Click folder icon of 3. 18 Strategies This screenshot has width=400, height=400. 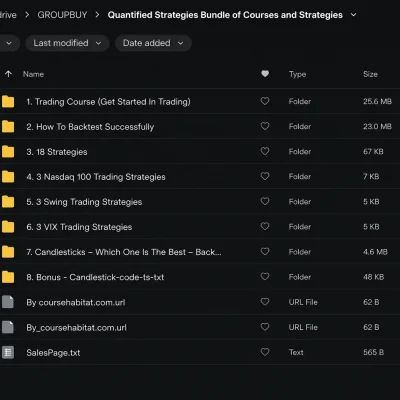click(x=8, y=152)
